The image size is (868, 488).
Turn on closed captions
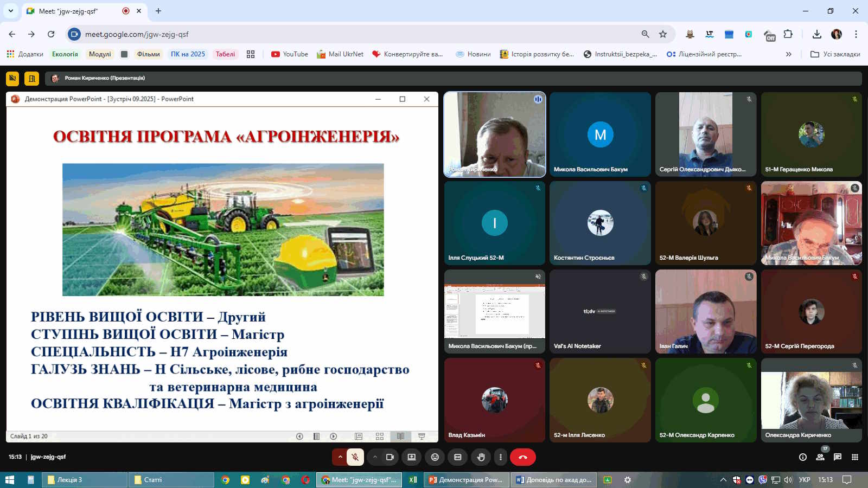pos(458,457)
